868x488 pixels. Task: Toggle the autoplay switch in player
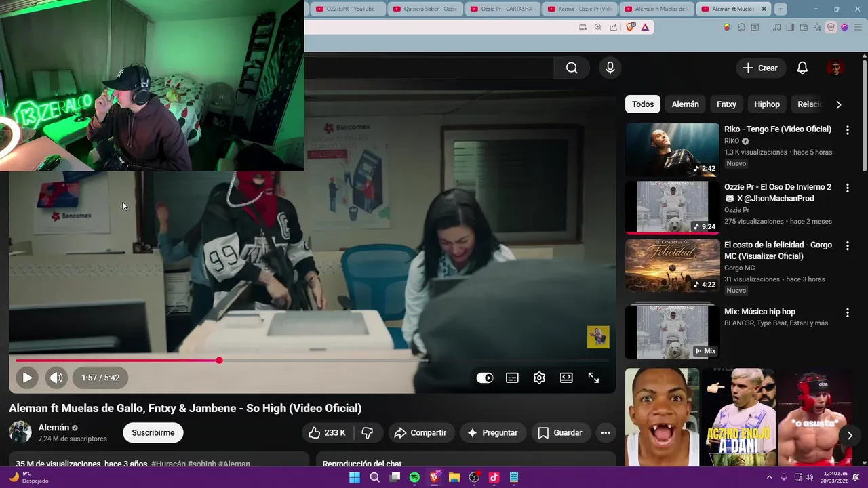485,378
